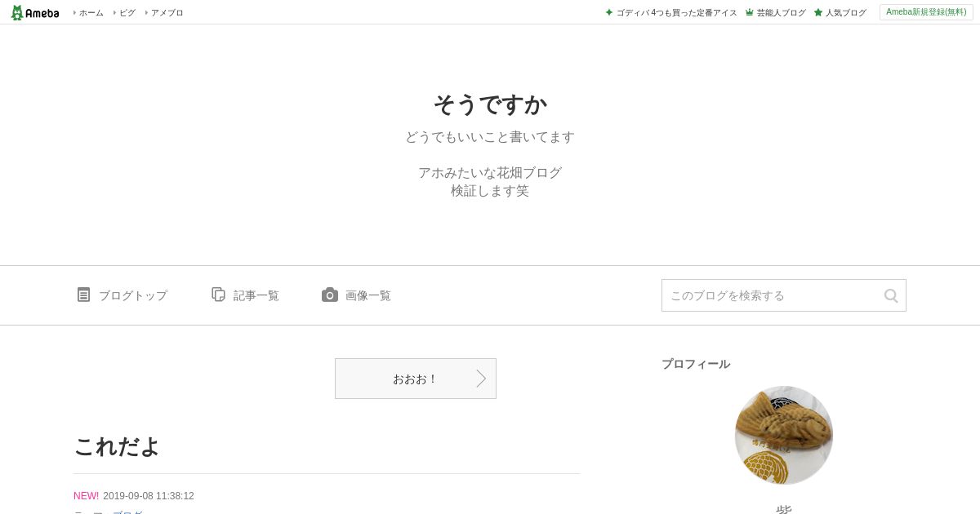Open the ゴディバ4つも買った定番アイス link
Viewport: 980px width, 514px height.
(x=676, y=12)
